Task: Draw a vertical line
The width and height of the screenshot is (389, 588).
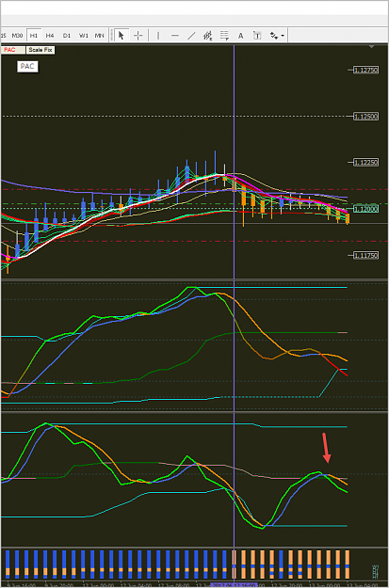Action: pos(158,36)
